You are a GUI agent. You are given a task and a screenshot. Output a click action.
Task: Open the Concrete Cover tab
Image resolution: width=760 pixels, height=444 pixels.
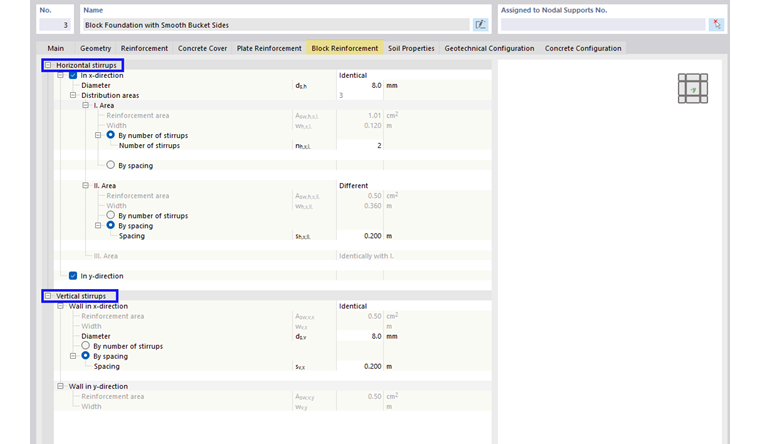pos(202,48)
